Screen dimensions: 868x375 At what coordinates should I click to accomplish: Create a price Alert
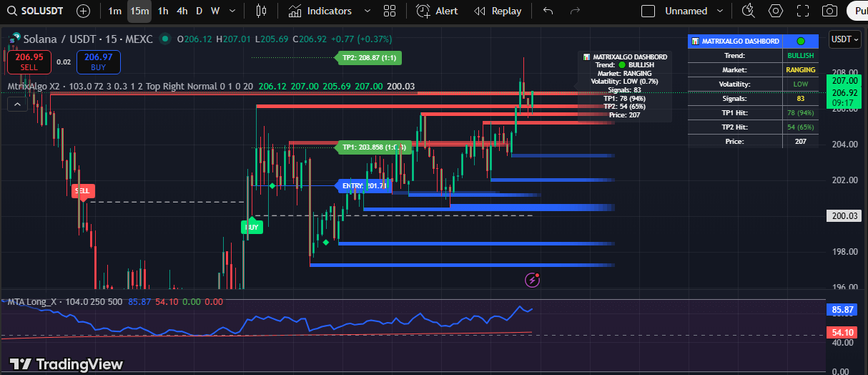(x=438, y=11)
